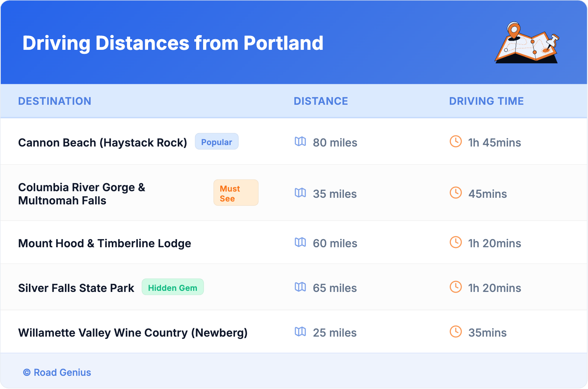Click the map icon beside 60 miles
Viewport: 588px width, 389px height.
pos(300,242)
